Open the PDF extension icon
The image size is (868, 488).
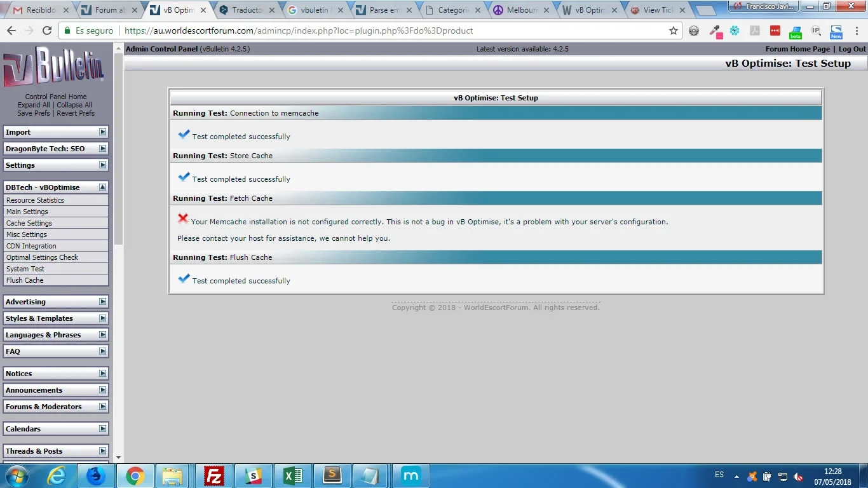pyautogui.click(x=755, y=30)
